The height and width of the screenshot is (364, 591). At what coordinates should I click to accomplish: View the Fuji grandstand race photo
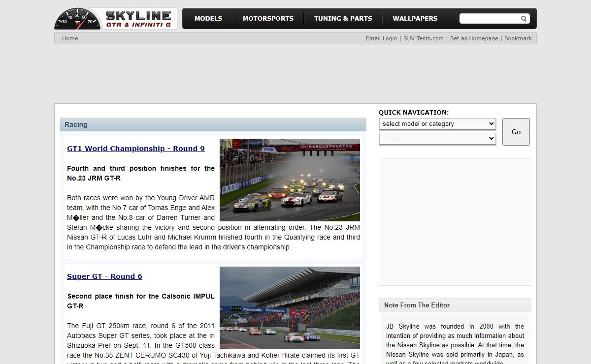(290, 308)
